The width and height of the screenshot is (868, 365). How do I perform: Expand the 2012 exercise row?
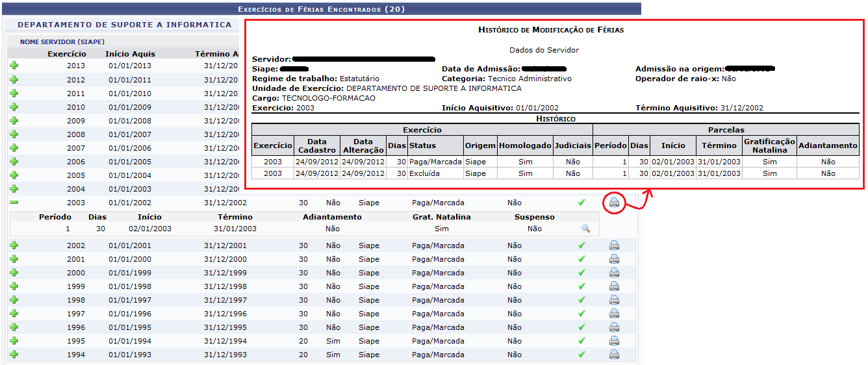(x=14, y=79)
